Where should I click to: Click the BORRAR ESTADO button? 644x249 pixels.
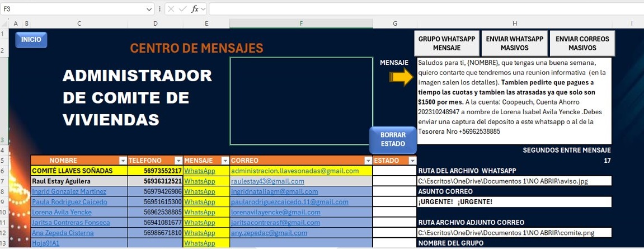pos(393,140)
